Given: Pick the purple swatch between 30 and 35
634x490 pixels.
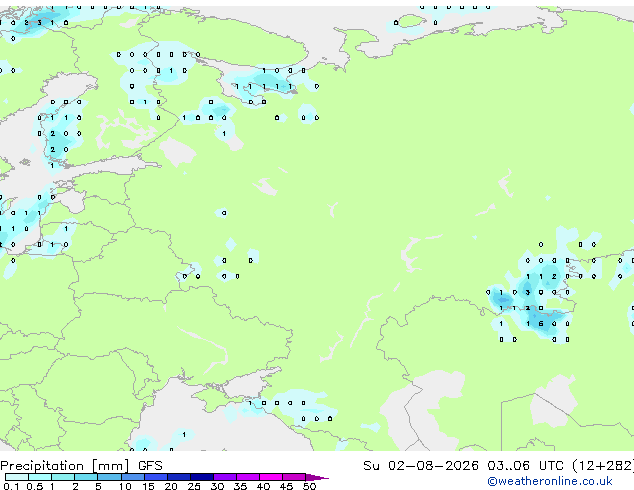Looking at the screenshot, I should pos(224,477).
